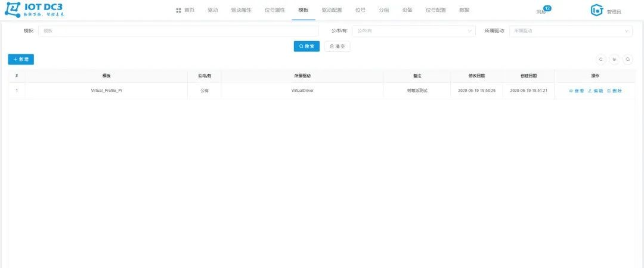Open 消息 notifications with badge 12

(x=543, y=11)
